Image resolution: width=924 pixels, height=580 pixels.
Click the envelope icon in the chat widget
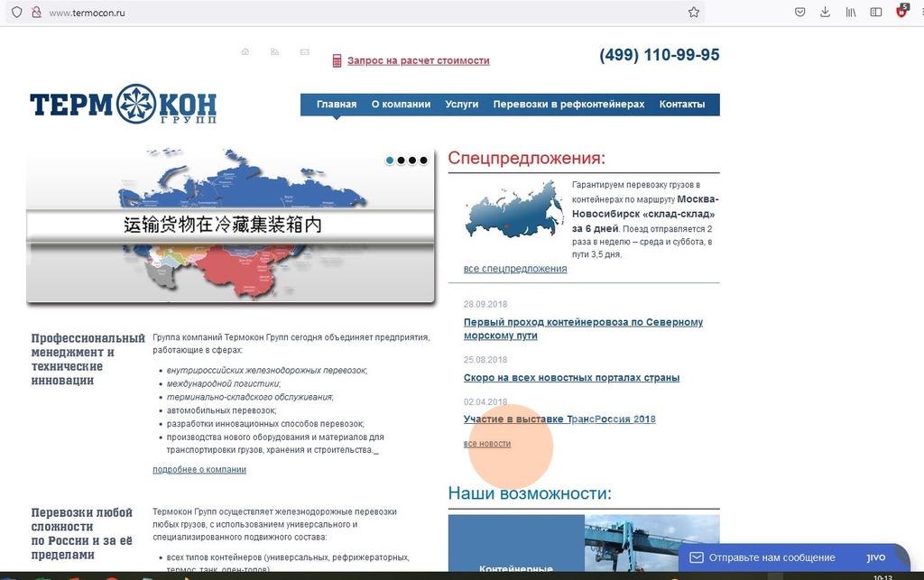click(x=697, y=557)
